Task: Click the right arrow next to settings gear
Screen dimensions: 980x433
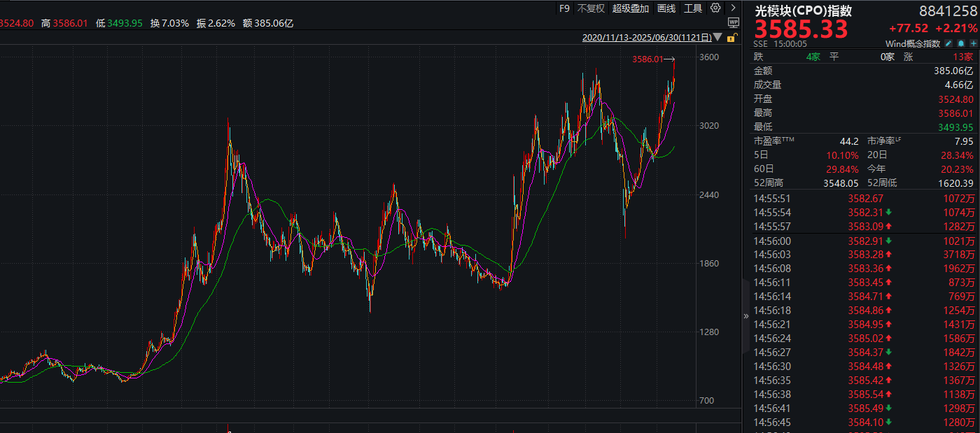Action: (733, 8)
